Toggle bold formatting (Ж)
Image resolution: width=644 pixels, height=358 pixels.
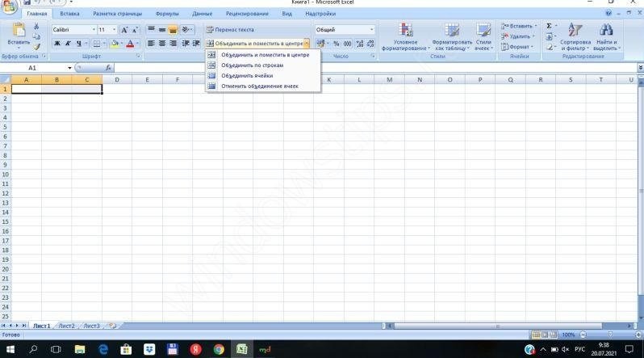pyautogui.click(x=57, y=43)
